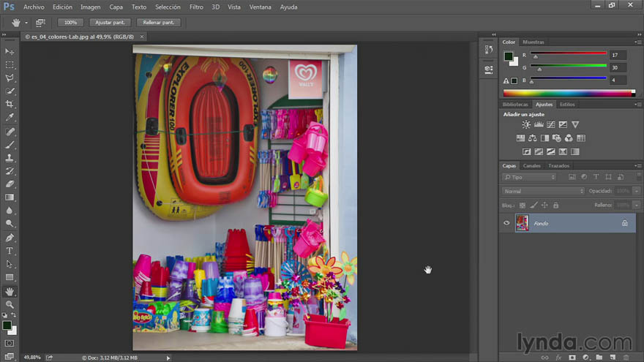Reset default foreground and background colors
The width and height of the screenshot is (644, 362).
[x=4, y=315]
